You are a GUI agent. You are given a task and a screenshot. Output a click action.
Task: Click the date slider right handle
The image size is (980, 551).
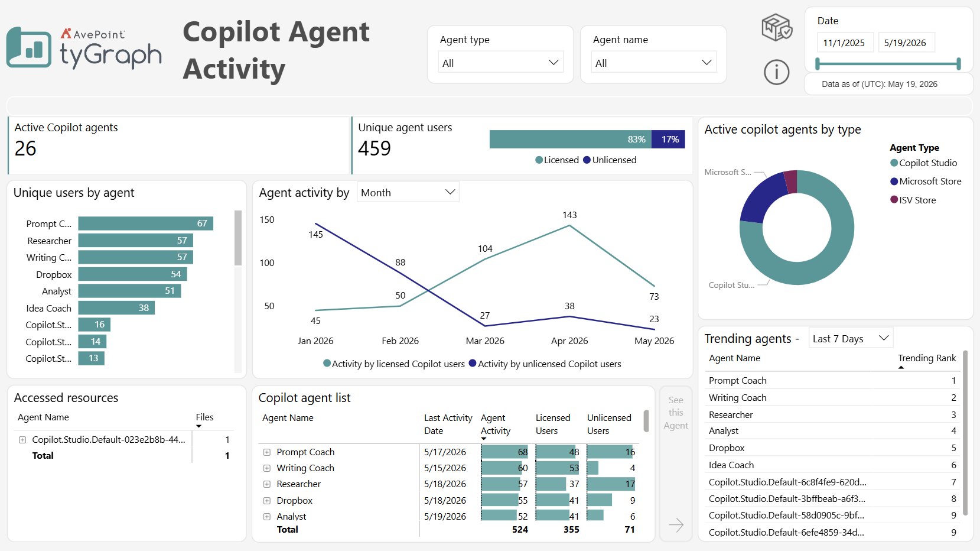pyautogui.click(x=959, y=64)
